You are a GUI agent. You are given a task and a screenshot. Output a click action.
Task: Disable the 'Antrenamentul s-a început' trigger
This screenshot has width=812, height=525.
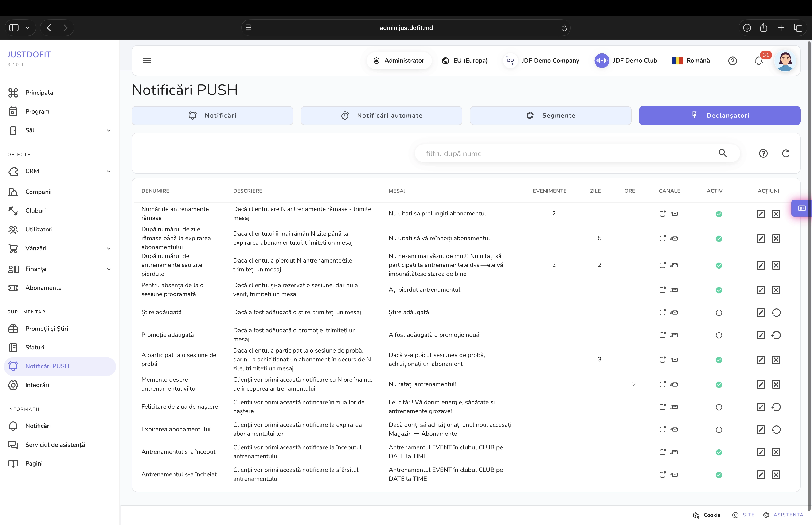719,452
